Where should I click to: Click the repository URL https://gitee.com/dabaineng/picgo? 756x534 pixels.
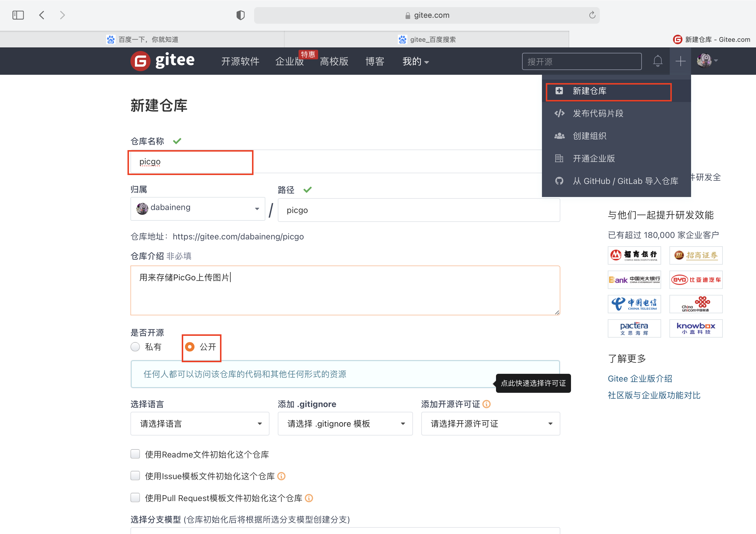238,236
